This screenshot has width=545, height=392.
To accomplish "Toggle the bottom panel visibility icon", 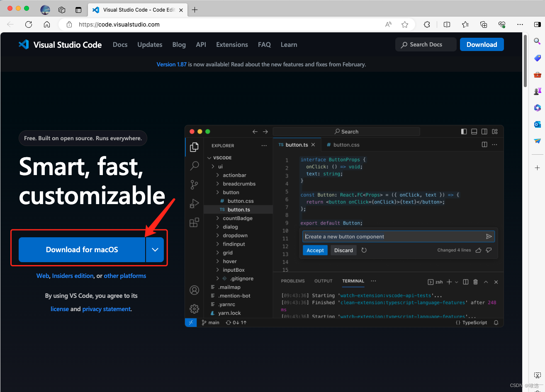I will pos(474,131).
